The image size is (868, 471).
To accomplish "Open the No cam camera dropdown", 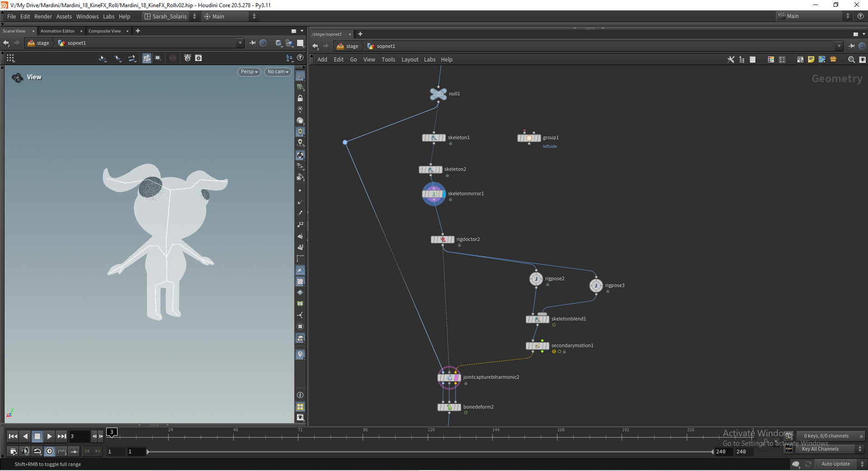I will [x=278, y=72].
